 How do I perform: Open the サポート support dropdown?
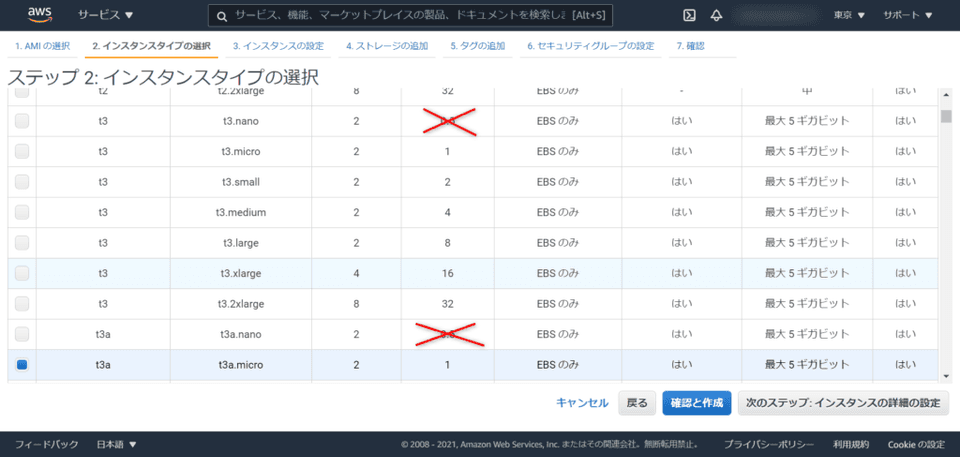coord(907,16)
